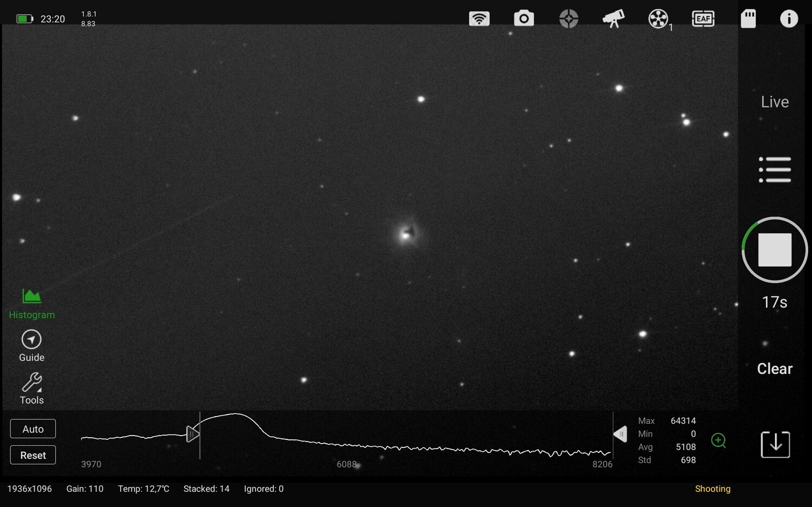The width and height of the screenshot is (812, 507).
Task: Open the storage card icon
Action: coord(748,18)
